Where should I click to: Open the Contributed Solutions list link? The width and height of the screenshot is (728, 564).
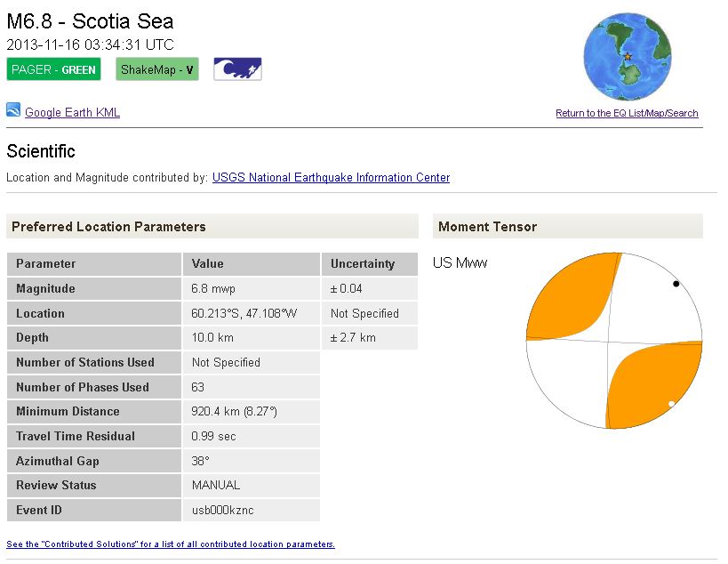point(171,544)
